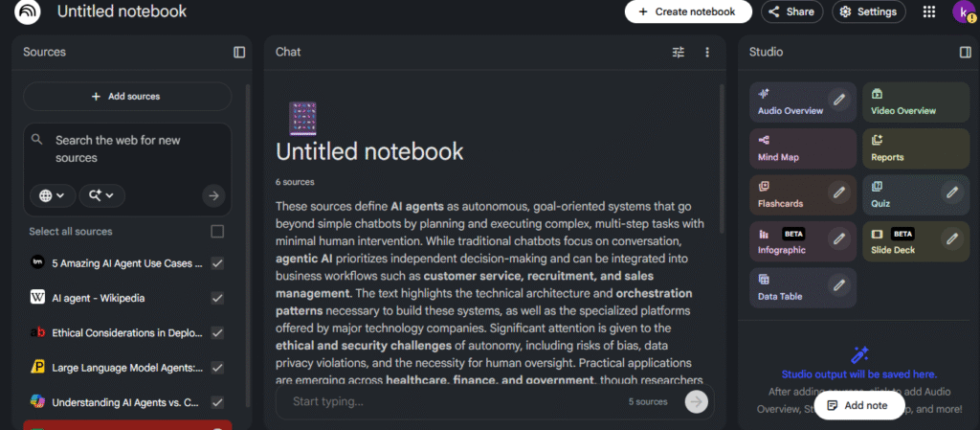Customize Flashcards with pencil icon

(x=838, y=192)
